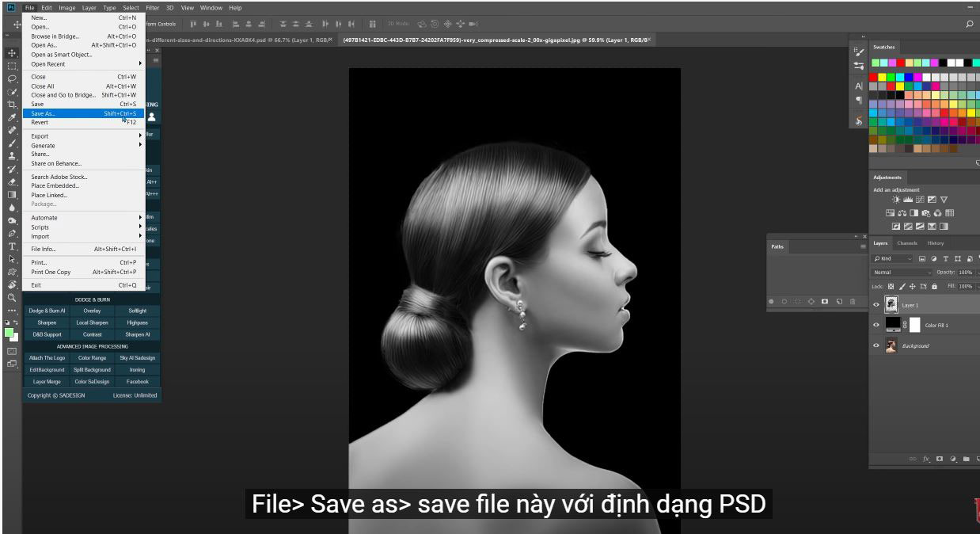Select the Crop tool
The image size is (980, 534).
[12, 104]
